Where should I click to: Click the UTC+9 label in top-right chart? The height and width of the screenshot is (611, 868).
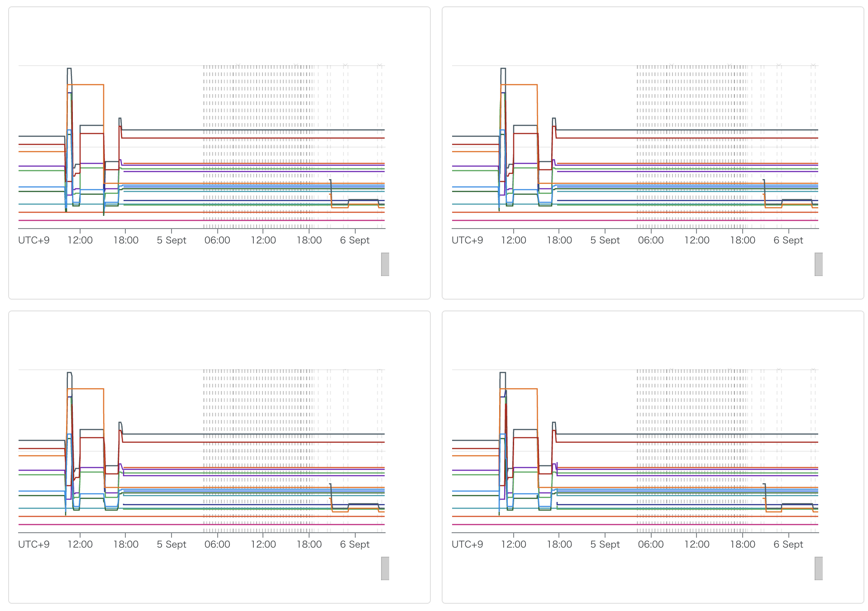pyautogui.click(x=467, y=240)
